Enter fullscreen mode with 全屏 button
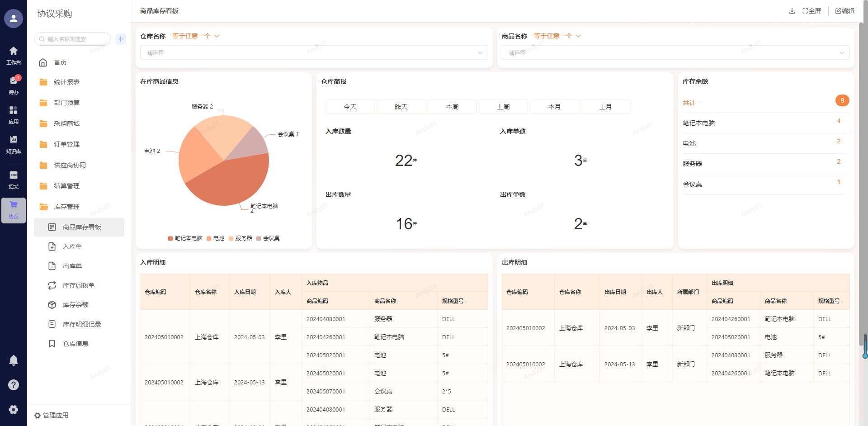This screenshot has height=426, width=868. [812, 11]
